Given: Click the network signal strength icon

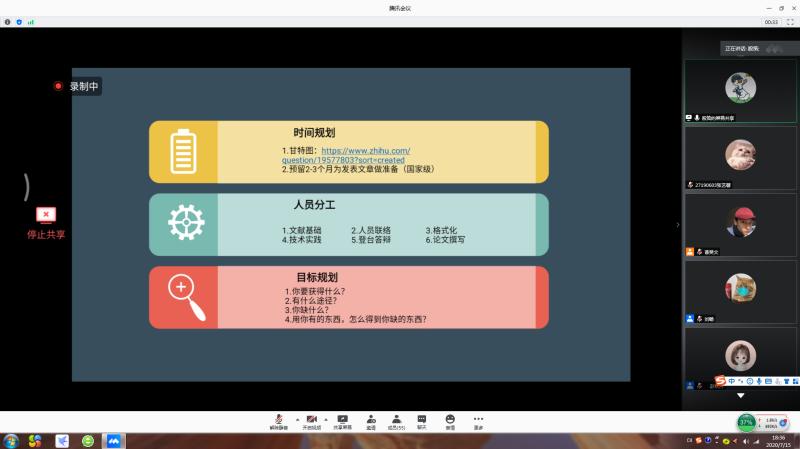Looking at the screenshot, I should (x=30, y=21).
